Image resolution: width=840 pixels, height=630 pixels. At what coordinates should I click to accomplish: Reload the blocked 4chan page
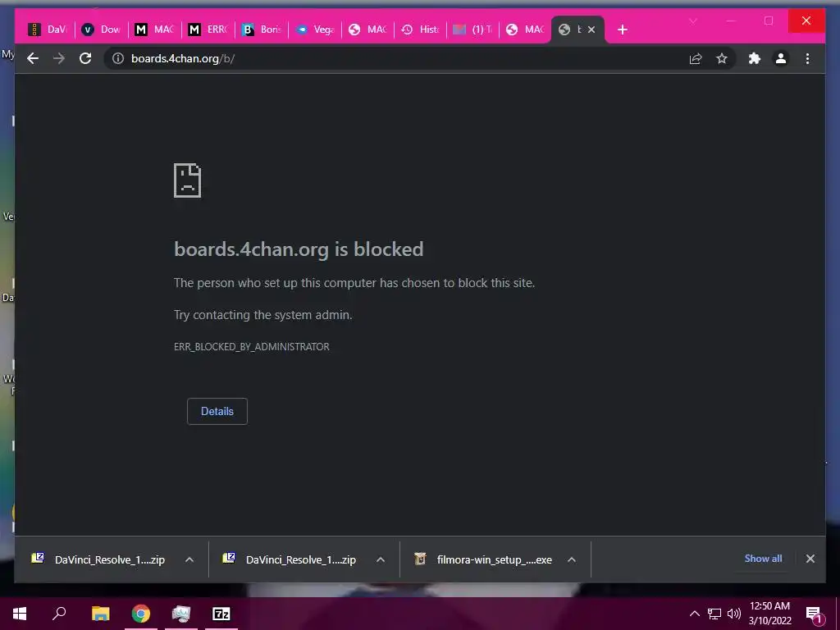pyautogui.click(x=85, y=58)
